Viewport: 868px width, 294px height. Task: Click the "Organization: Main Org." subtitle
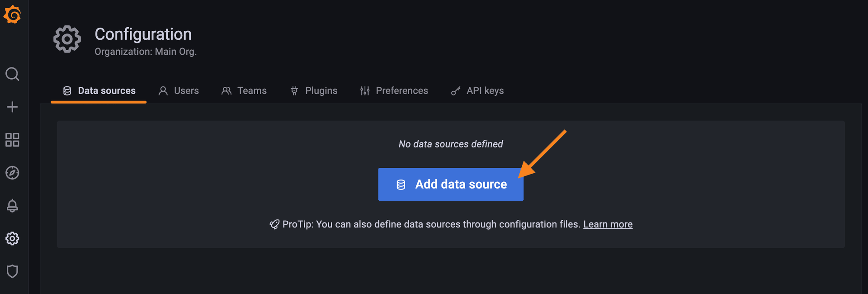pos(146,52)
